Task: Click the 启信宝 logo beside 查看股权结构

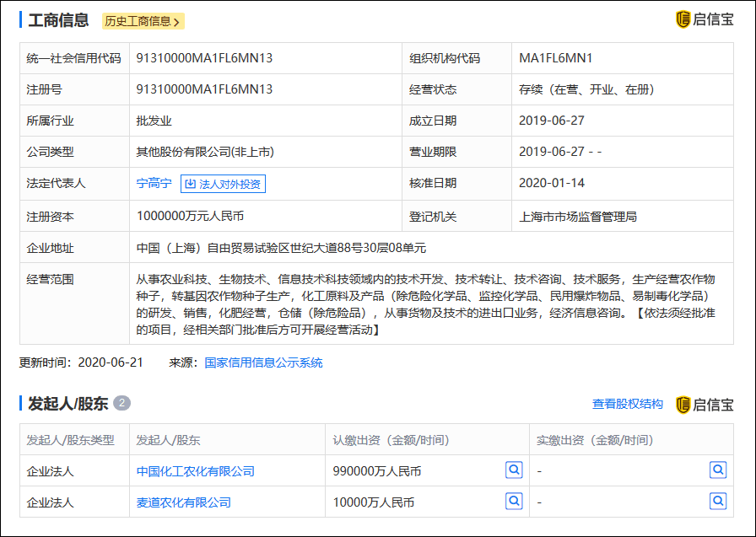Action: pos(705,405)
